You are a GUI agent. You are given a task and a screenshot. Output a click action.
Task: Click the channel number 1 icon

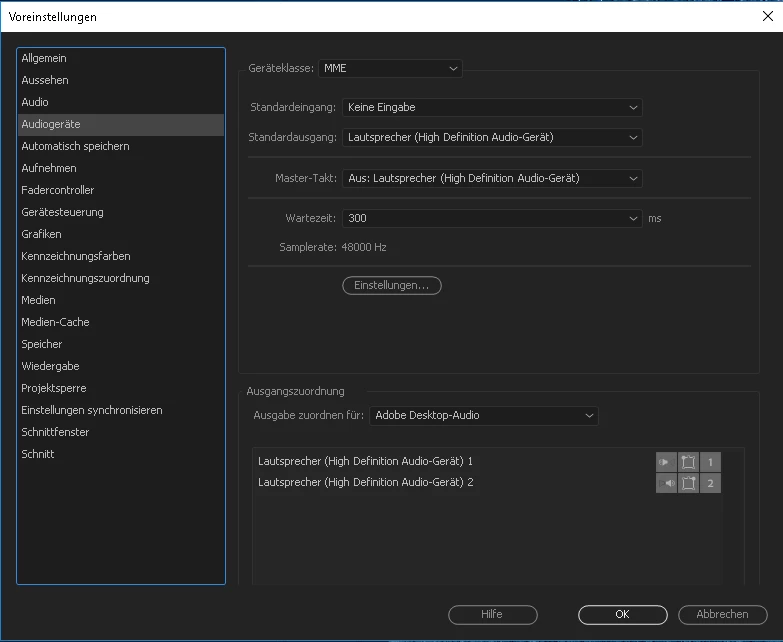[x=710, y=462]
